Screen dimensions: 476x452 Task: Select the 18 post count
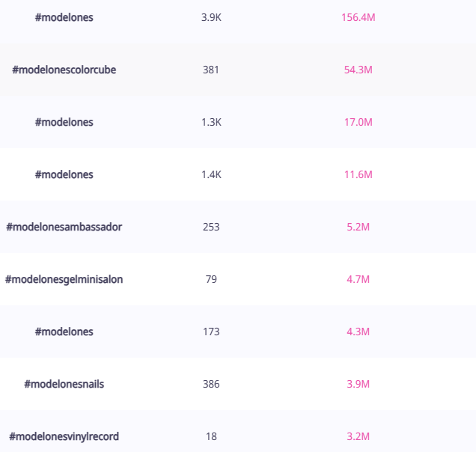[x=211, y=436]
